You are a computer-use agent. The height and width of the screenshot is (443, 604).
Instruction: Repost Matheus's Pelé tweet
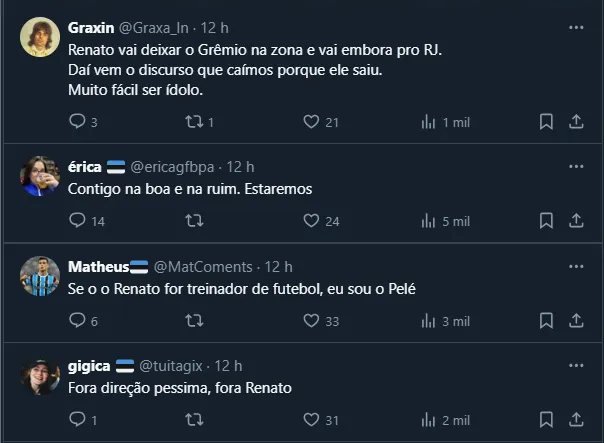195,321
